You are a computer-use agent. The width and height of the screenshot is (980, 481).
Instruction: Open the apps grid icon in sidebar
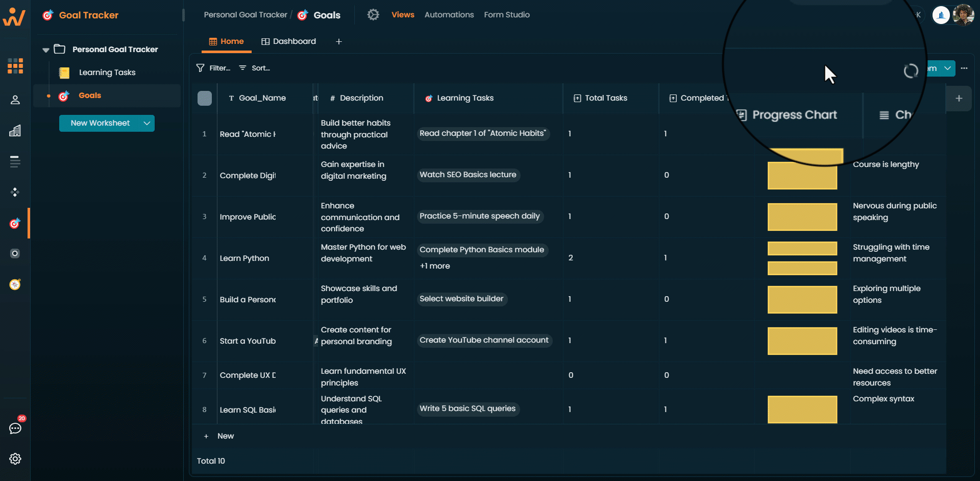coord(15,66)
